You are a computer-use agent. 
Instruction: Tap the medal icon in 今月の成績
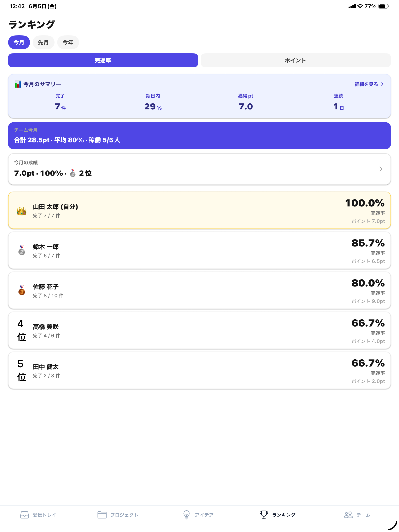tap(73, 173)
